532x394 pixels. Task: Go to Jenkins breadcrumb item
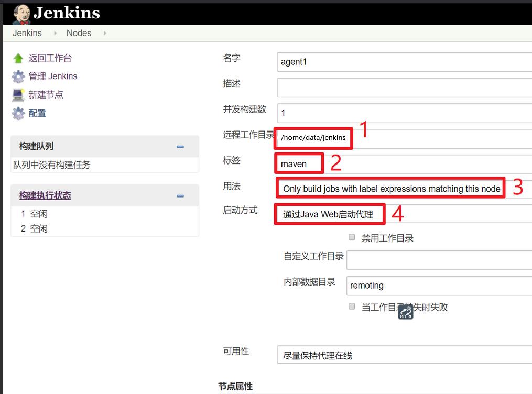27,33
